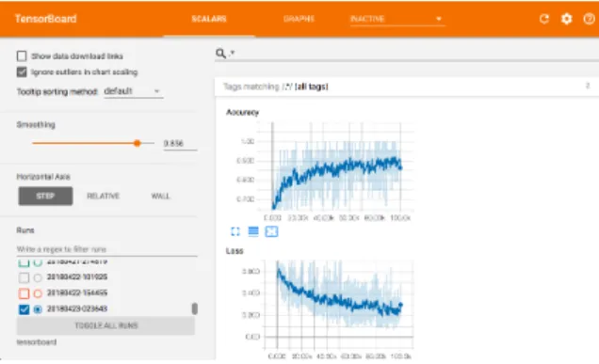599x364 pixels.
Task: Uncheck the blue checked run checkbox
Action: [24, 309]
